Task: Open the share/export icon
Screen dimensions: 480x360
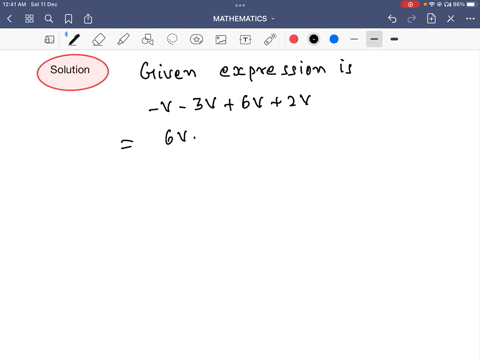Action: pos(88,19)
